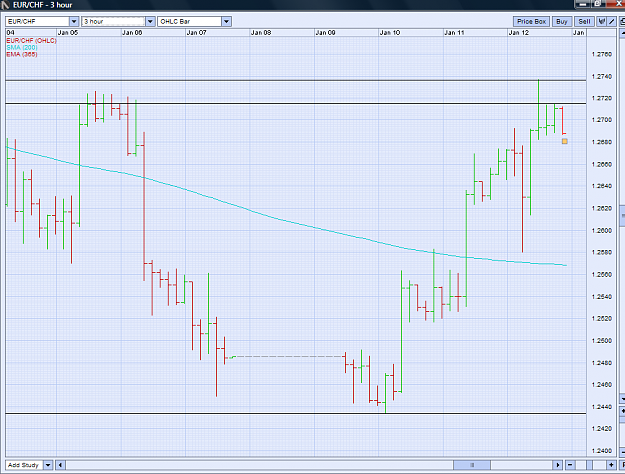This screenshot has width=625, height=474.
Task: Click the application icon in title bar
Action: (x=5, y=5)
